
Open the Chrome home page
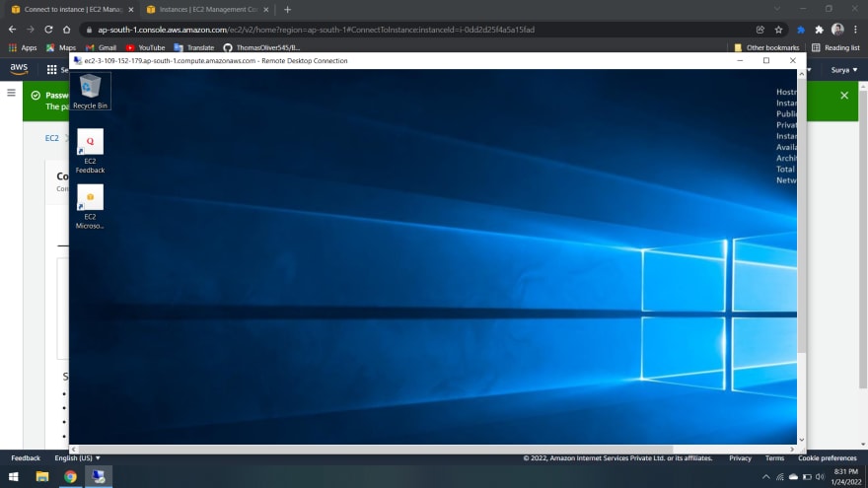coord(66,30)
